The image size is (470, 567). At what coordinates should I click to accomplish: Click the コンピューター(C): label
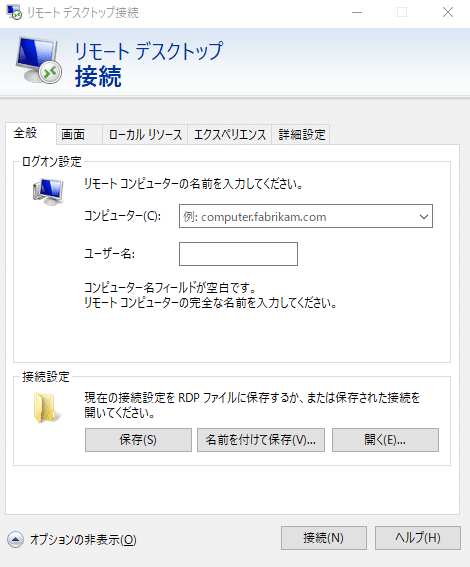(123, 216)
